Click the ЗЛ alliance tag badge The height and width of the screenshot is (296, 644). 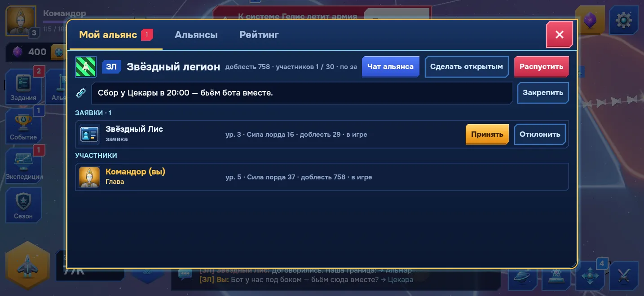point(111,67)
